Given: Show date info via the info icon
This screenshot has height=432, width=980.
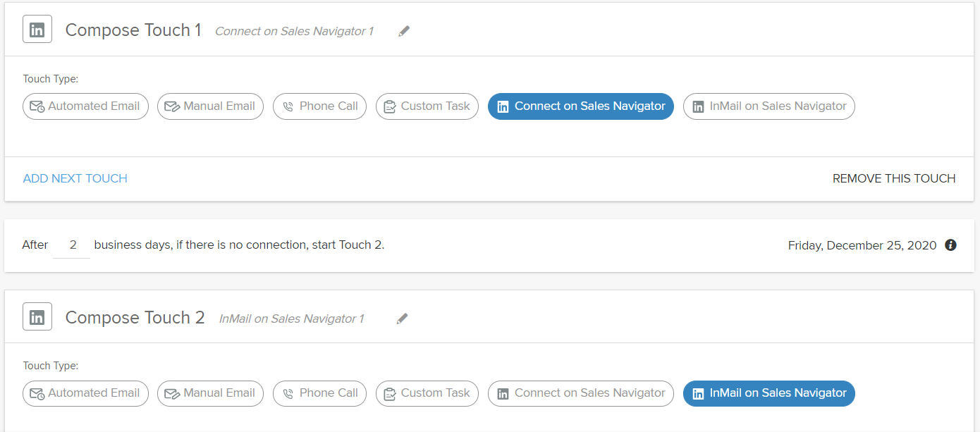Looking at the screenshot, I should (x=950, y=245).
